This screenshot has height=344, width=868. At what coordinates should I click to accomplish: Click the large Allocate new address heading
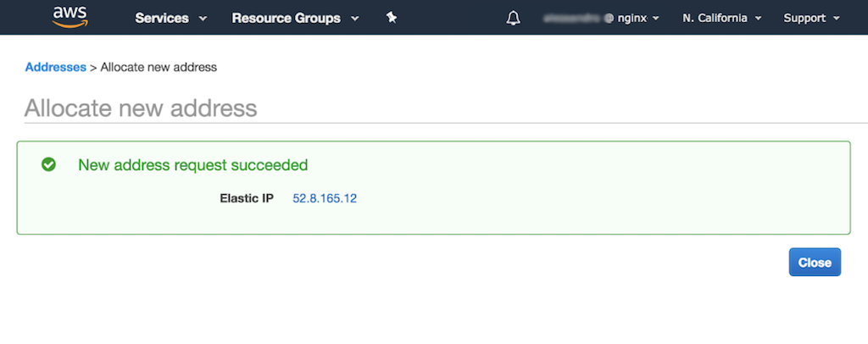tap(141, 108)
